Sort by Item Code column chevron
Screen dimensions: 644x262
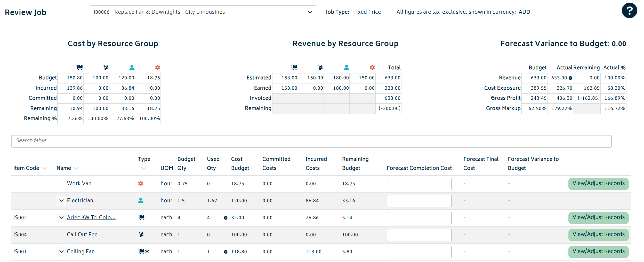[x=45, y=168]
